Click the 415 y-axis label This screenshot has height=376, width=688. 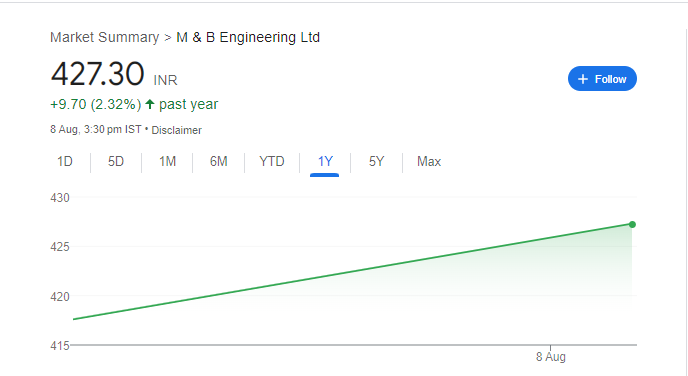coord(60,346)
